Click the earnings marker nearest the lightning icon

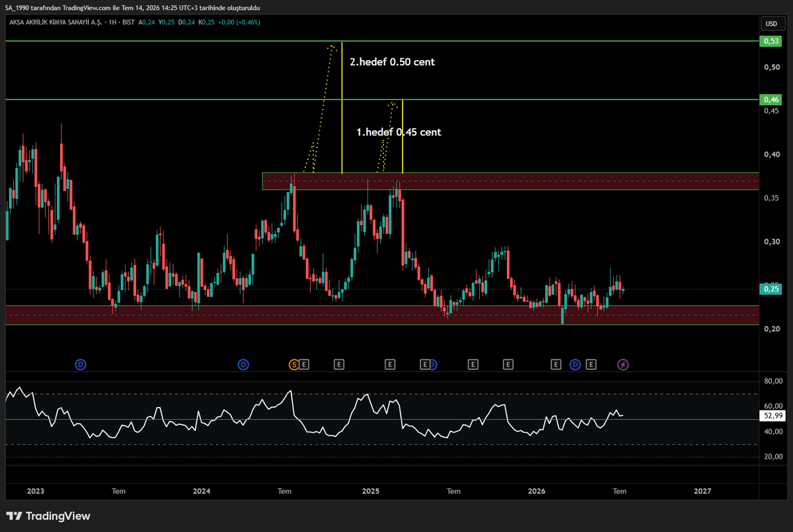click(591, 364)
